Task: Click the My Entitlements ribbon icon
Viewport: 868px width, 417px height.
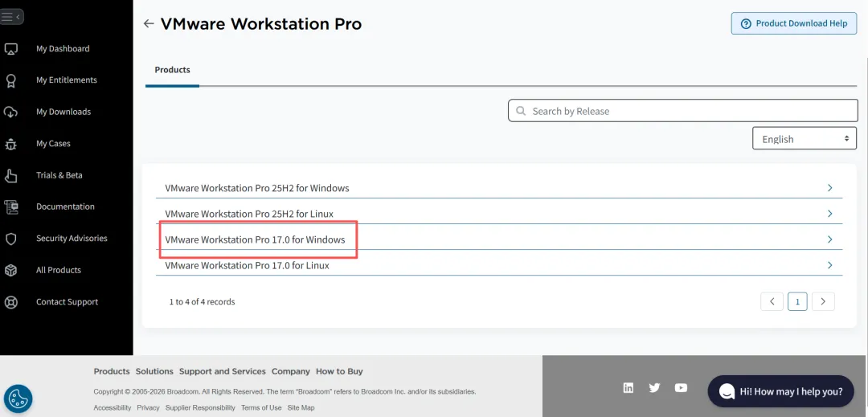Action: pos(11,80)
